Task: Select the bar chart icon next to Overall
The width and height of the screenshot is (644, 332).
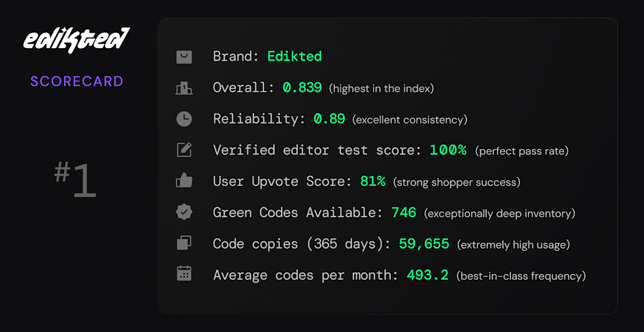Action: pyautogui.click(x=185, y=88)
